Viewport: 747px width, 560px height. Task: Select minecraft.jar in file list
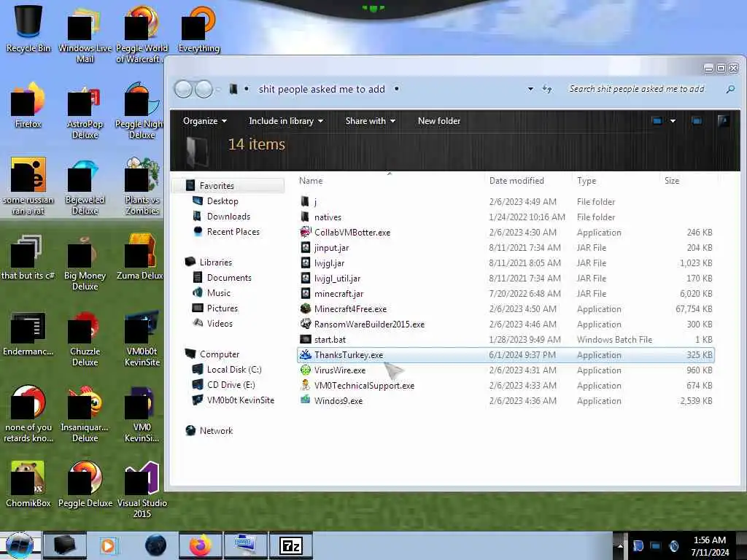[505, 293]
